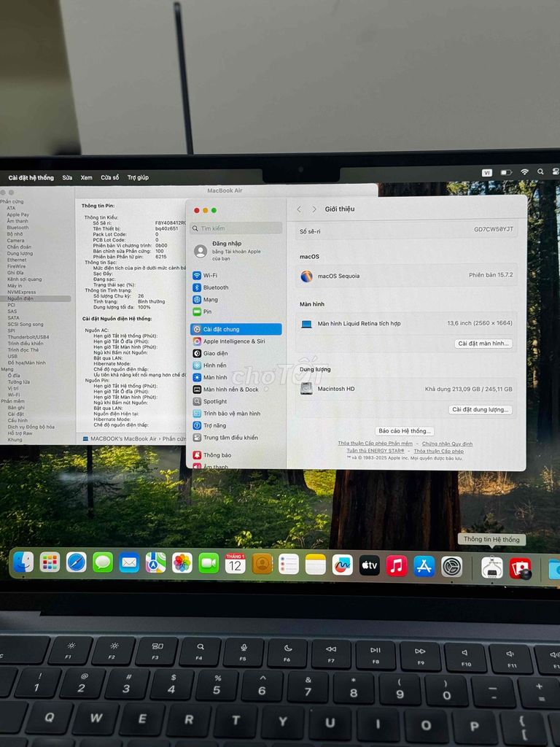560x747 pixels.
Task: Select Tường lửa in System Information sidebar
Action: 18,382
